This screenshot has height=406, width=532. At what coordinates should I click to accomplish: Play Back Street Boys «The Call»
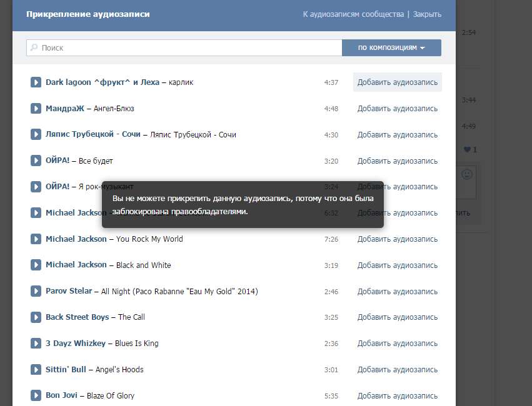(36, 317)
